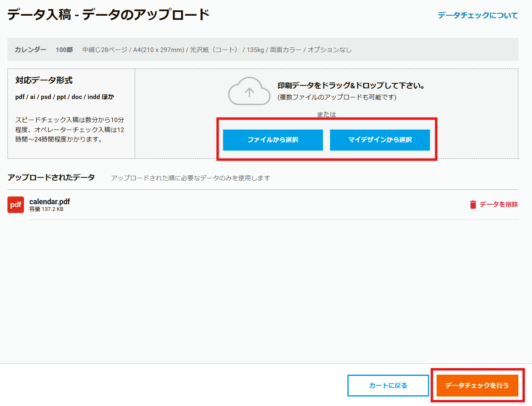Image resolution: width=532 pixels, height=406 pixels.
Task: Click the red trash can icon
Action: (473, 205)
